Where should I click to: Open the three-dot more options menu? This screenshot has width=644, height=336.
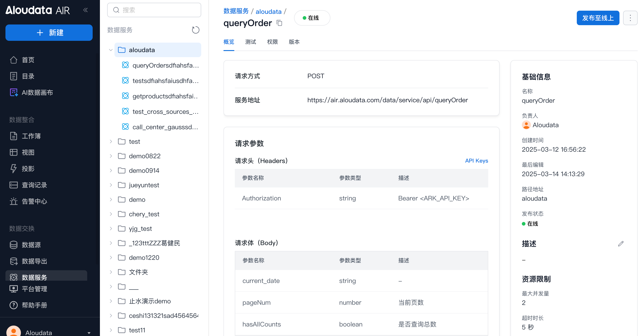coord(630,18)
